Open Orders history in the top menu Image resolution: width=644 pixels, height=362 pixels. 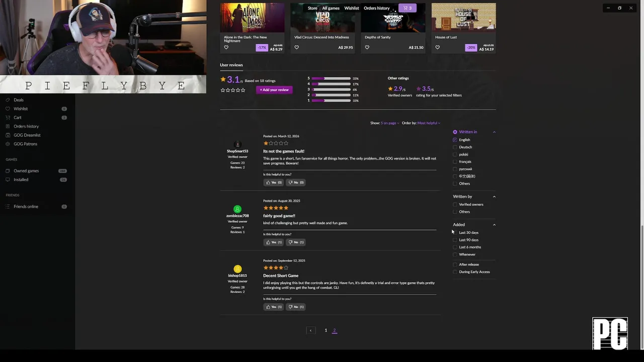tap(376, 8)
